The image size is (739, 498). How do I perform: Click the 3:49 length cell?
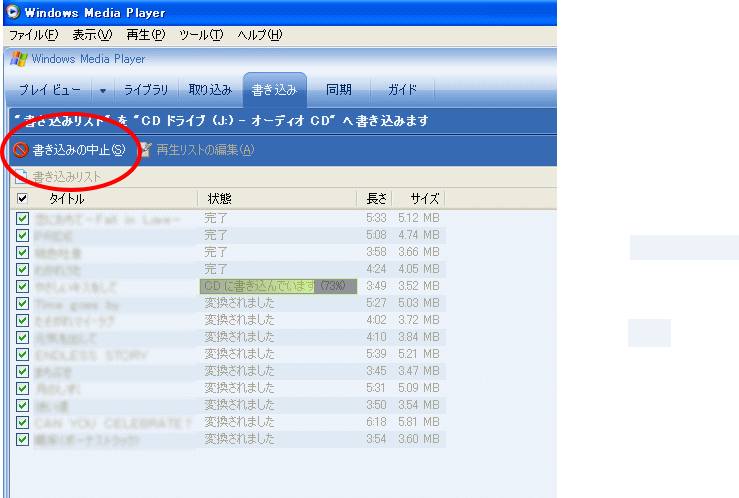376,286
